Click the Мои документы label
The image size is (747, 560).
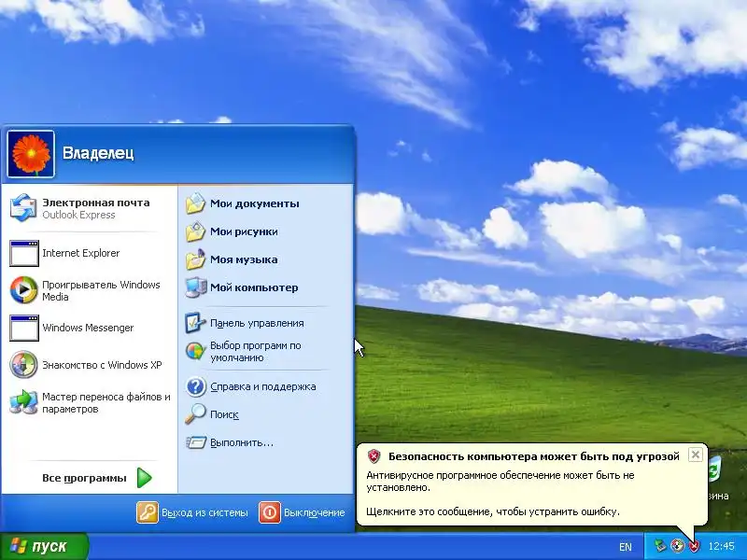point(255,203)
